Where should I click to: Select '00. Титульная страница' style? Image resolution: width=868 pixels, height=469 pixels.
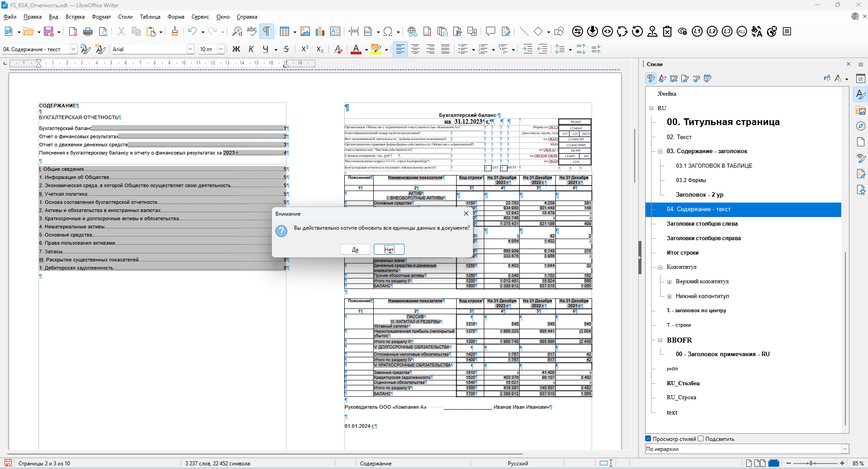click(723, 122)
